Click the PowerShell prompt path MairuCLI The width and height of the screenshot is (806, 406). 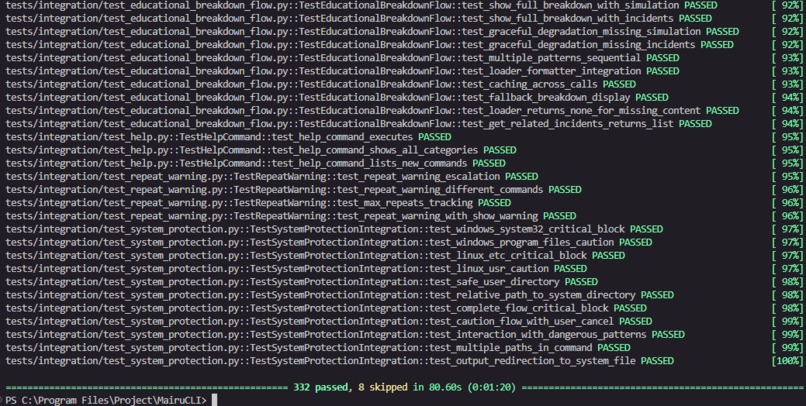pyautogui.click(x=180, y=400)
